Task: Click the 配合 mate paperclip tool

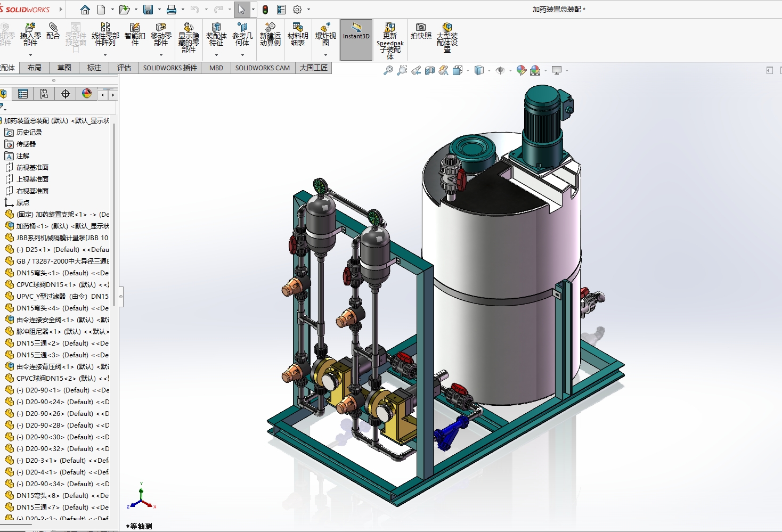Action: tap(53, 31)
